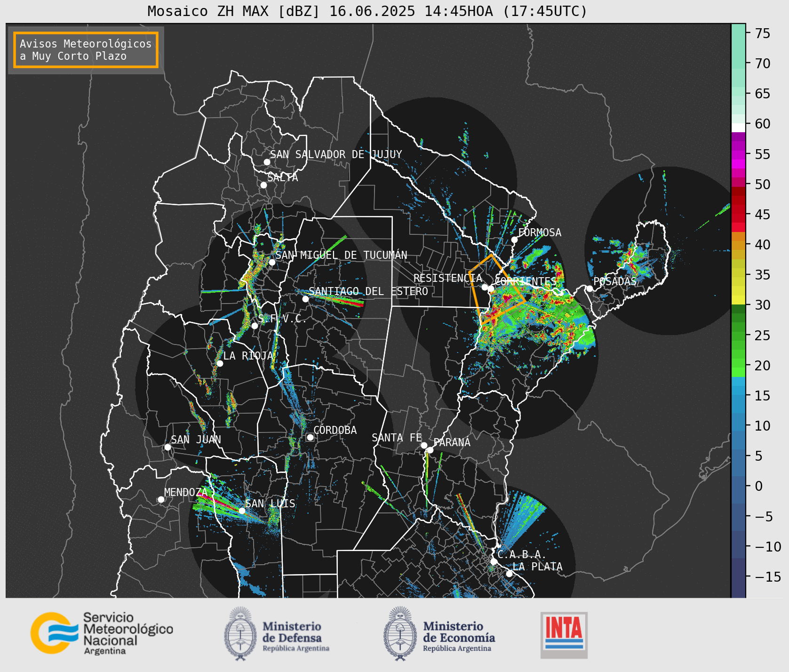This screenshot has height=672, width=789.
Task: Click the LA PLATA label text
Action: (537, 567)
